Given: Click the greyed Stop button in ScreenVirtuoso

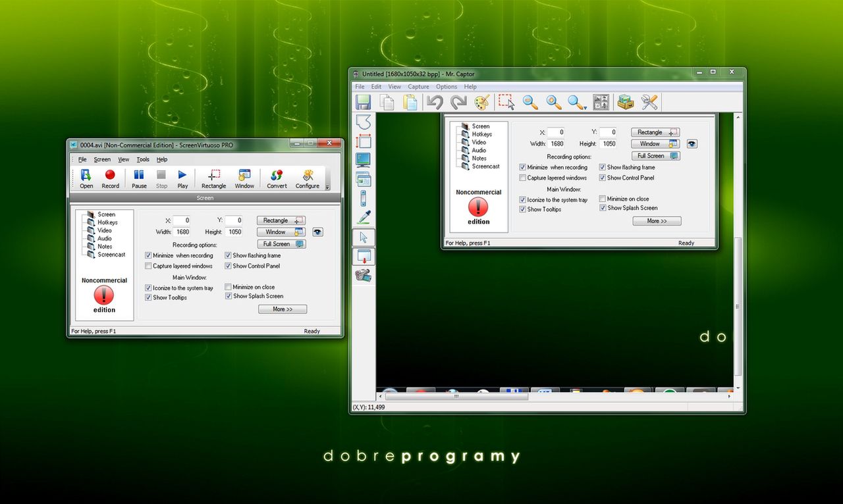Looking at the screenshot, I should point(161,178).
